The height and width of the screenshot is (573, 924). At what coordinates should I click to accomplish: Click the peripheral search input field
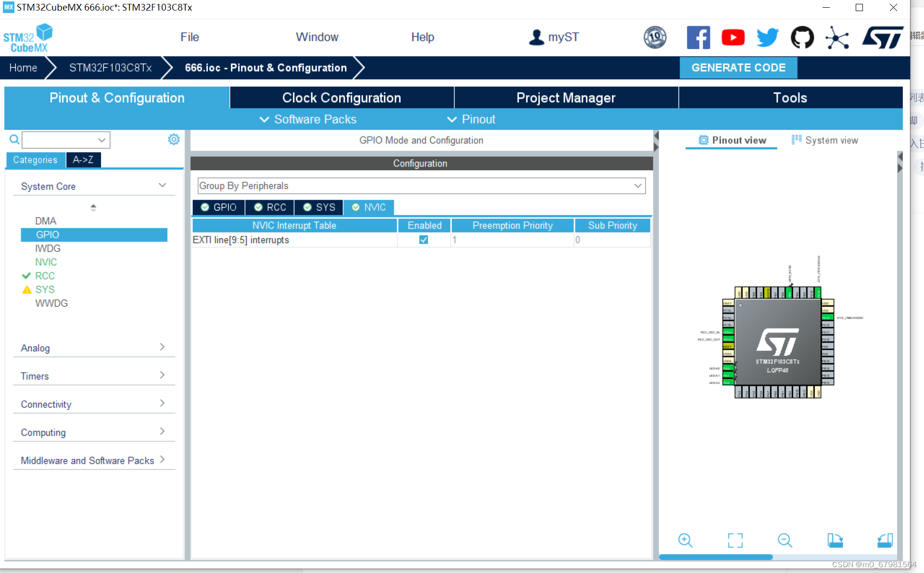(60, 140)
